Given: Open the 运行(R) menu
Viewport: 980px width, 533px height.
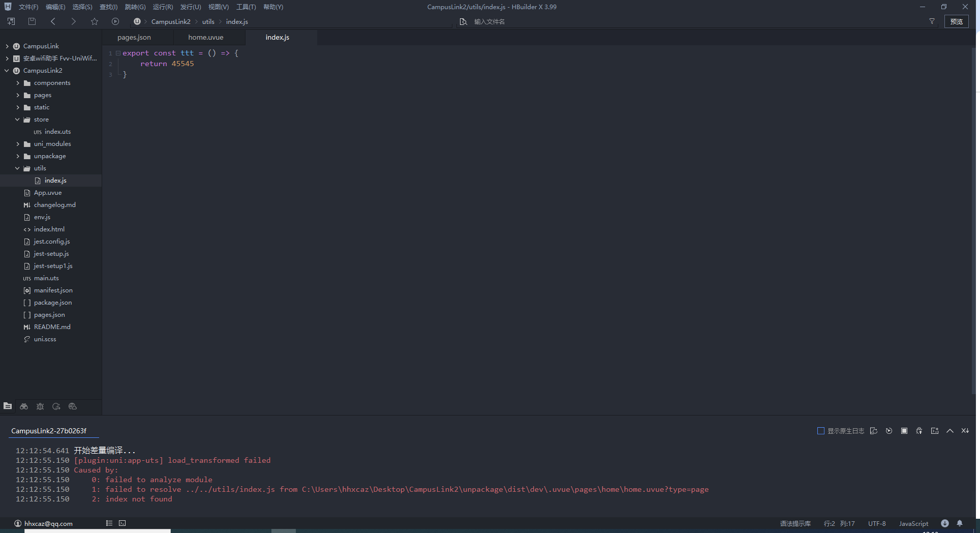Looking at the screenshot, I should (163, 7).
